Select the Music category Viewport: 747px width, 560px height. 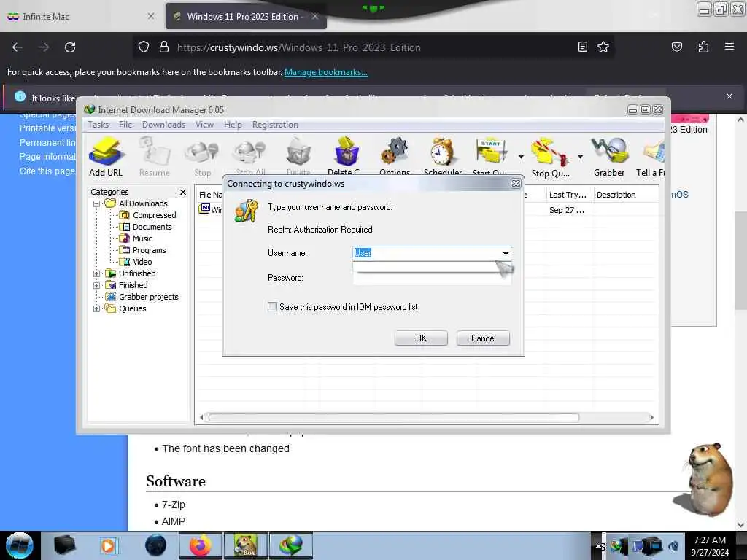pos(136,238)
